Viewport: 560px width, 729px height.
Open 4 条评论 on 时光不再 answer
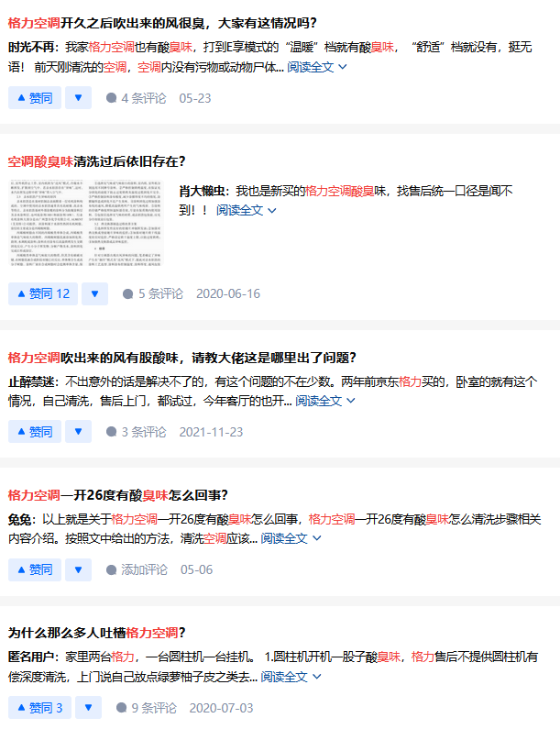137,98
